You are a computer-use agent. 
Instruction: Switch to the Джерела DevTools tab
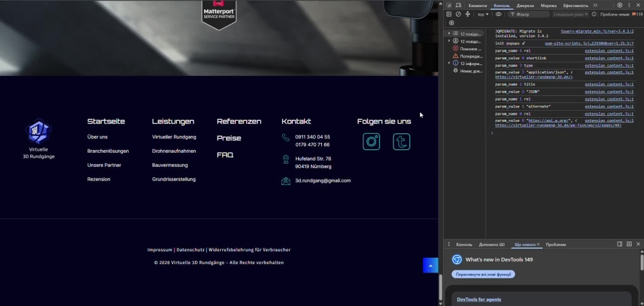point(526,5)
